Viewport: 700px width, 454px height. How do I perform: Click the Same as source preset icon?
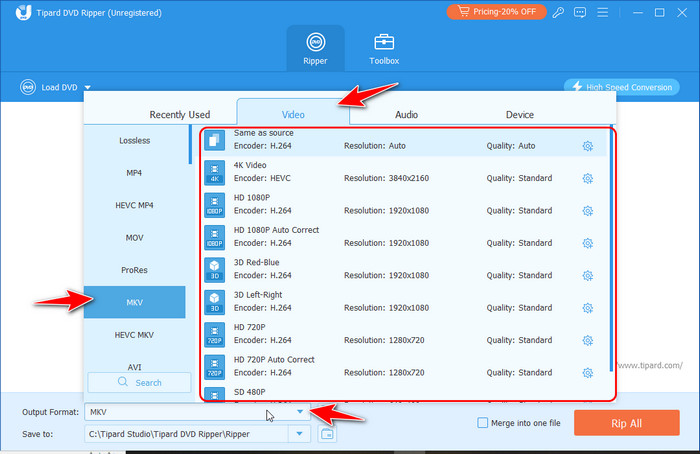pos(214,140)
